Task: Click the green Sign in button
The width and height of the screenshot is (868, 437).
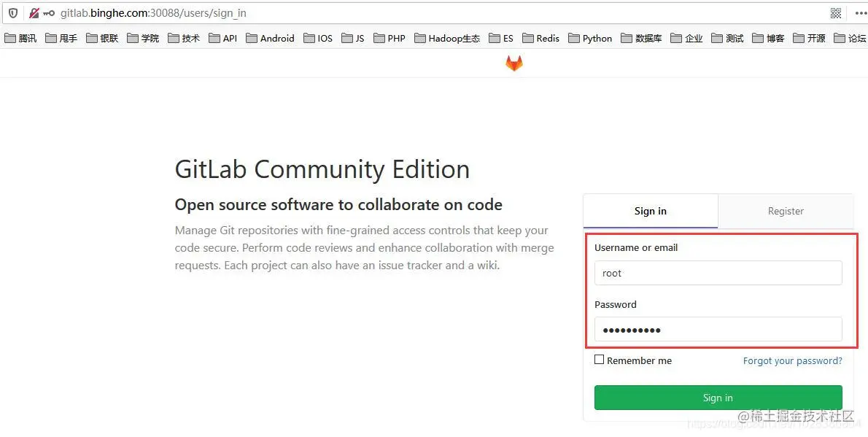Action: [718, 398]
